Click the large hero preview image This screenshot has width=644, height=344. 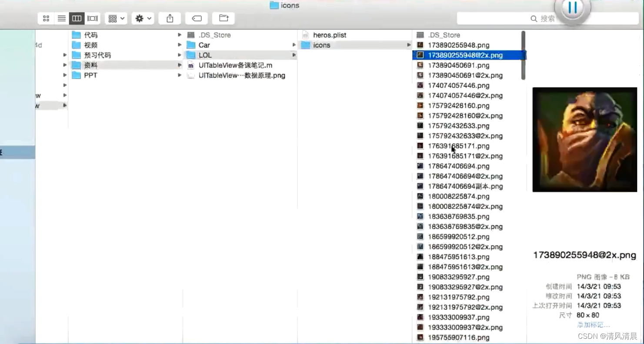point(584,139)
